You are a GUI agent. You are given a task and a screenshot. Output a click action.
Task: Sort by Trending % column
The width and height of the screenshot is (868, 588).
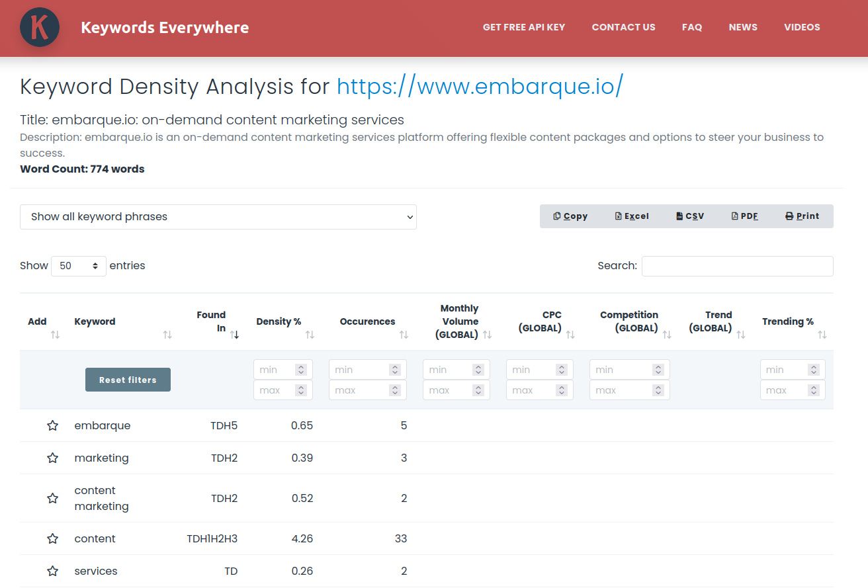click(x=822, y=335)
